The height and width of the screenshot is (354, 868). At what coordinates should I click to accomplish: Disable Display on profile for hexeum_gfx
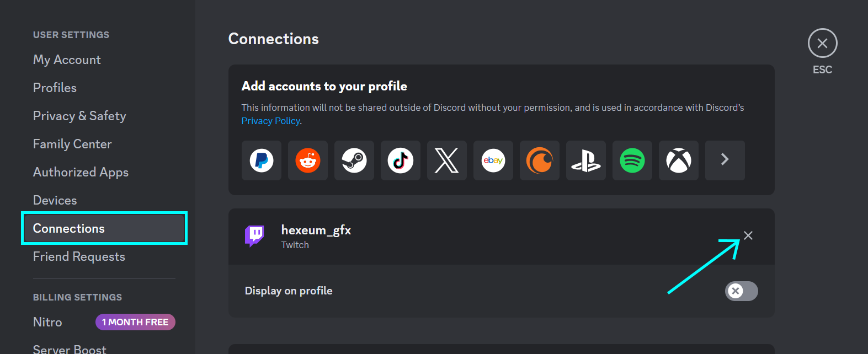coord(741,291)
